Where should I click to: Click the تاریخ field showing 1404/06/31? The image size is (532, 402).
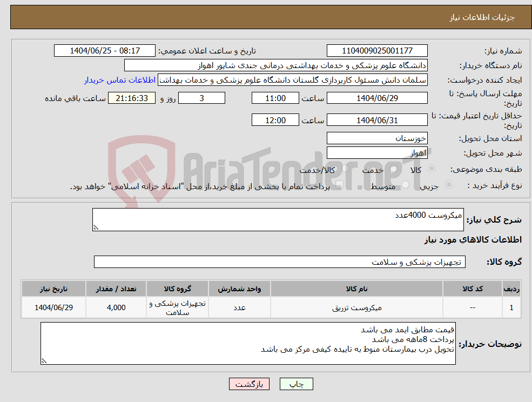pyautogui.click(x=376, y=119)
